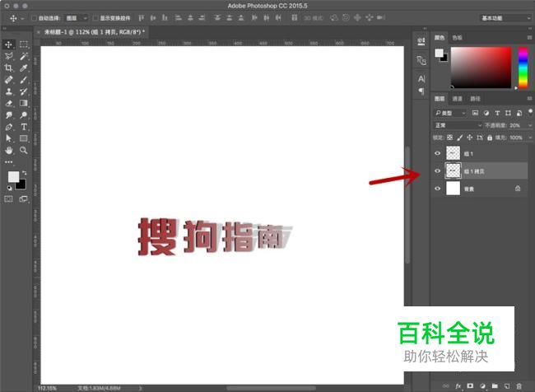Add a layer mask
The height and width of the screenshot is (392, 535).
point(470,386)
